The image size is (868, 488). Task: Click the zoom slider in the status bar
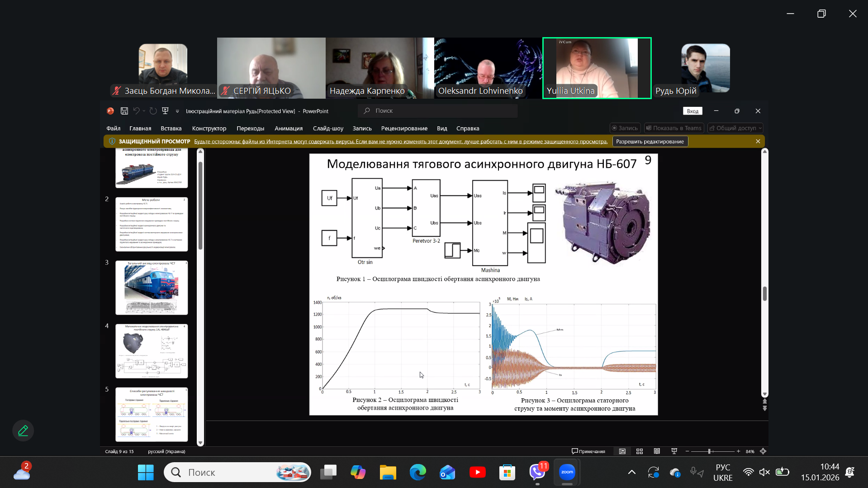point(709,451)
